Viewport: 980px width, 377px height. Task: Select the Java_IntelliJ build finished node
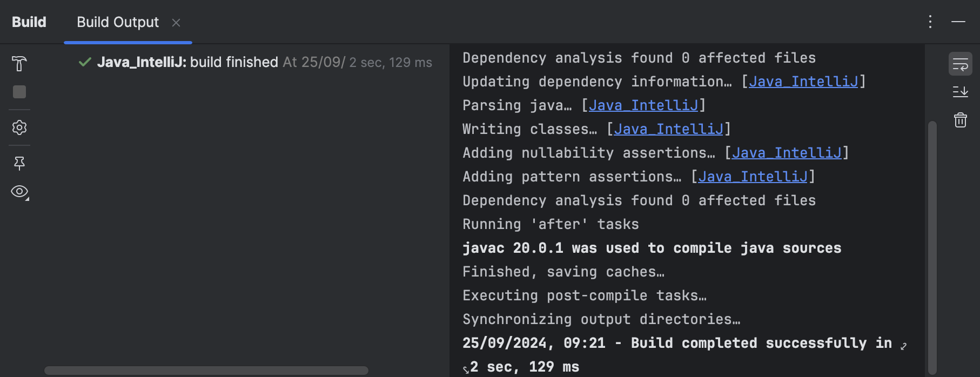click(x=187, y=63)
